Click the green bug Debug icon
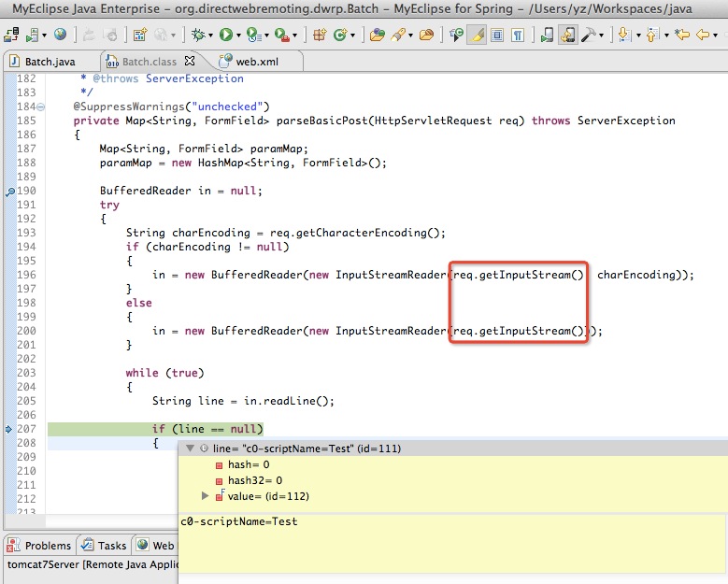The image size is (728, 584). coord(198,35)
